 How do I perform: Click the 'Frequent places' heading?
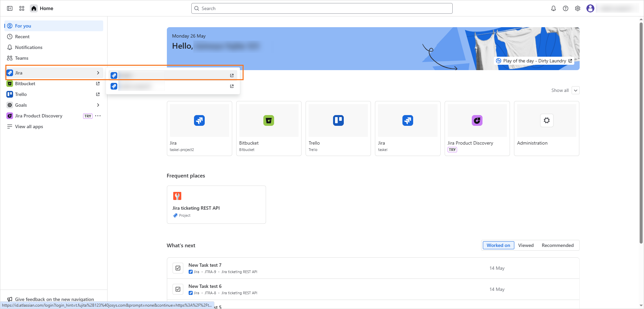pos(186,176)
